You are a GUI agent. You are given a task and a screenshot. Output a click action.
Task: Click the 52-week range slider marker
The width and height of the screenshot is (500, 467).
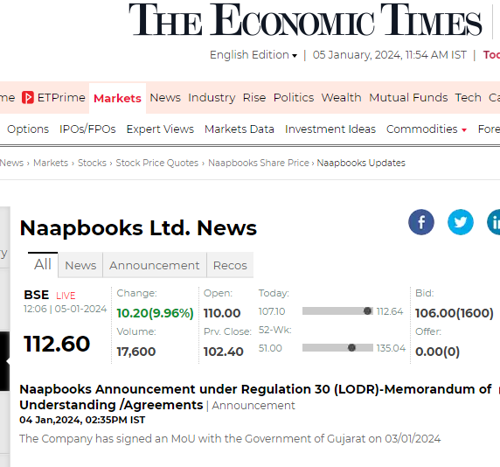(352, 348)
